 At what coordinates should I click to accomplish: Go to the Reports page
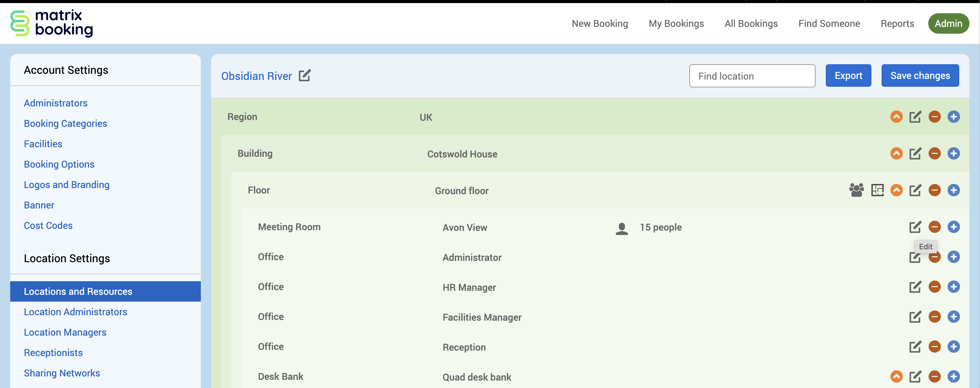[897, 23]
